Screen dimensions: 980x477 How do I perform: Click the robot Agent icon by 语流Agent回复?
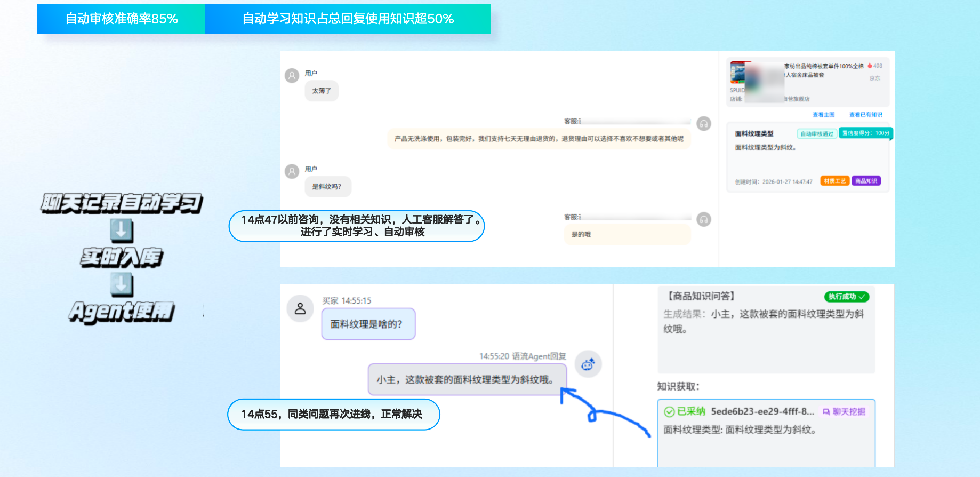[x=588, y=364]
